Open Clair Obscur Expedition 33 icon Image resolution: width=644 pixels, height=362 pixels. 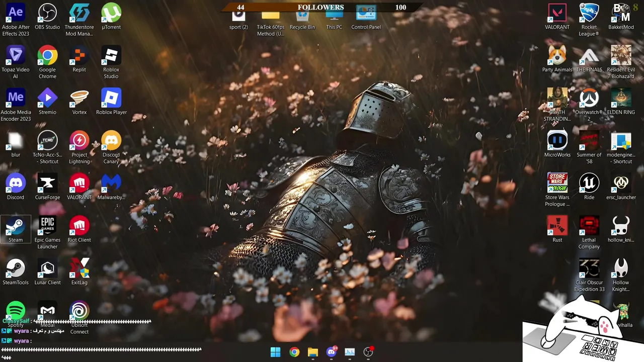(x=589, y=276)
